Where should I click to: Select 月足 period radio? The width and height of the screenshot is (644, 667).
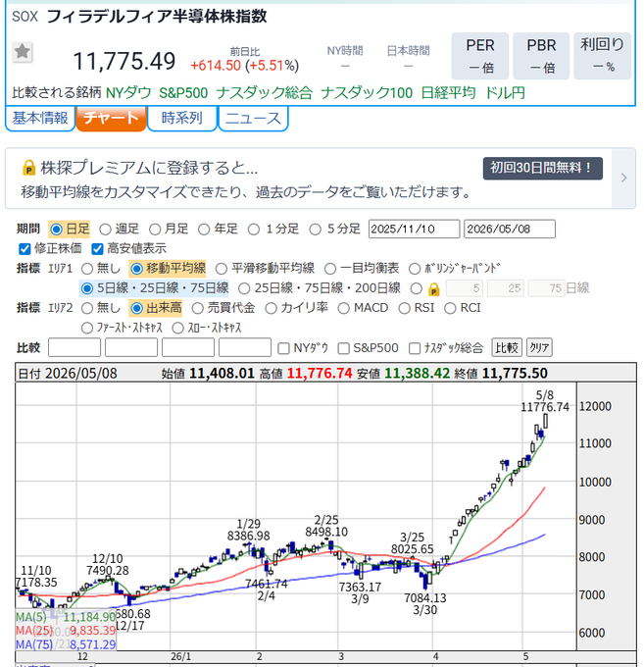[x=155, y=230]
